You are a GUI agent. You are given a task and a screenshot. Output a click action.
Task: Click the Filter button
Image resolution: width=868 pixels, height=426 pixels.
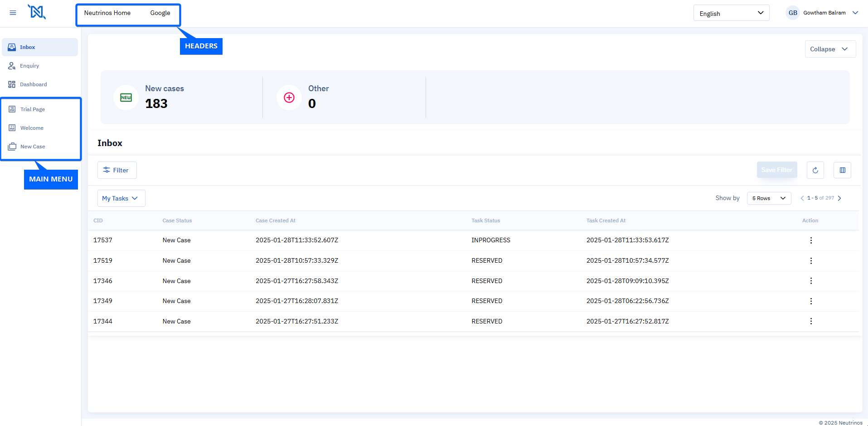117,170
